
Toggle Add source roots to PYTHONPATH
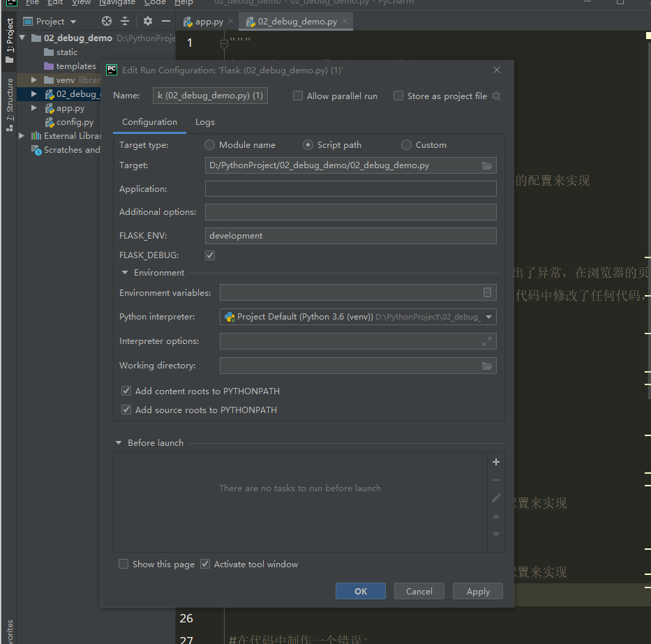click(126, 410)
